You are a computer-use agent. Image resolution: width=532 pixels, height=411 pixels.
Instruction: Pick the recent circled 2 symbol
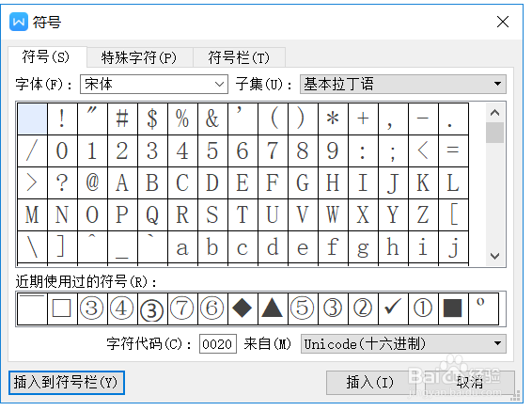[363, 308]
